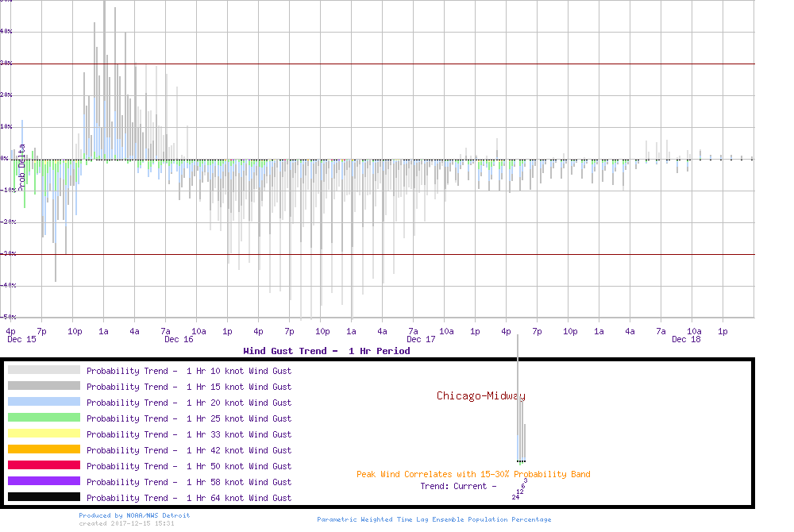
Task: Click the Parametric Weighted Time Lag Ensemble text
Action: tap(434, 519)
